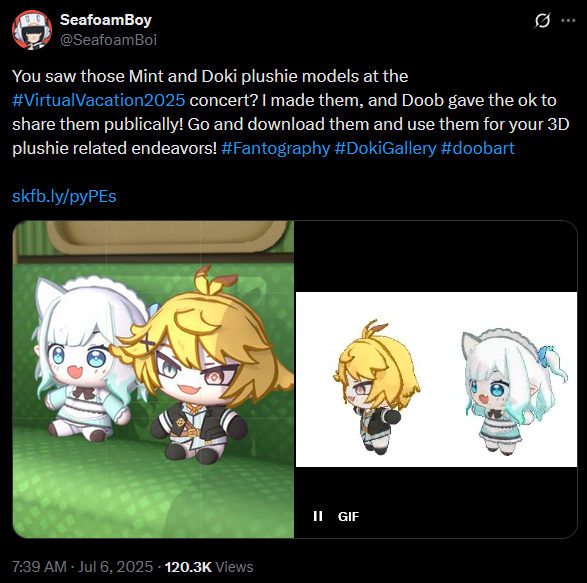
Task: Click the SeafoamBoy display name
Action: point(106,20)
